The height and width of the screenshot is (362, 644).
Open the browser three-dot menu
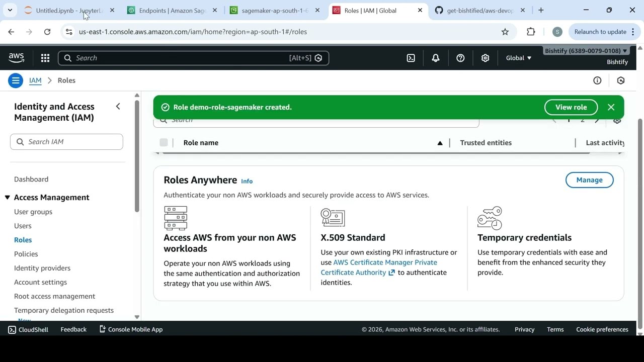coord(633,32)
